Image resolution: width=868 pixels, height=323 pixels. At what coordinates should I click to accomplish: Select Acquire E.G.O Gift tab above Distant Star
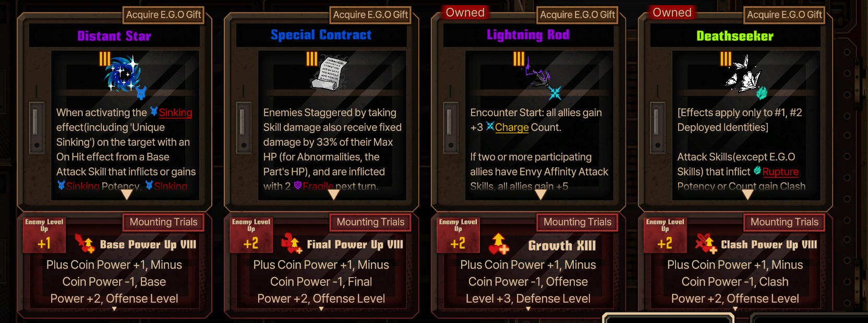pyautogui.click(x=163, y=15)
